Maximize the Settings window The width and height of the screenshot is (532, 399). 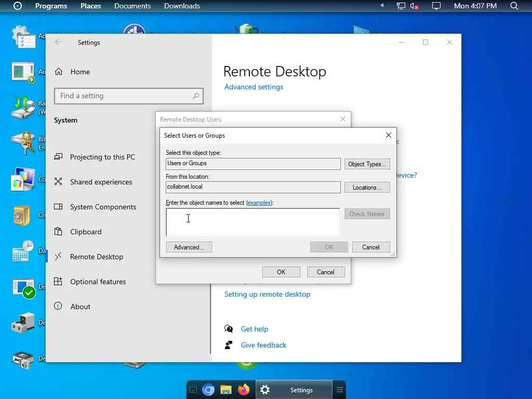click(425, 42)
